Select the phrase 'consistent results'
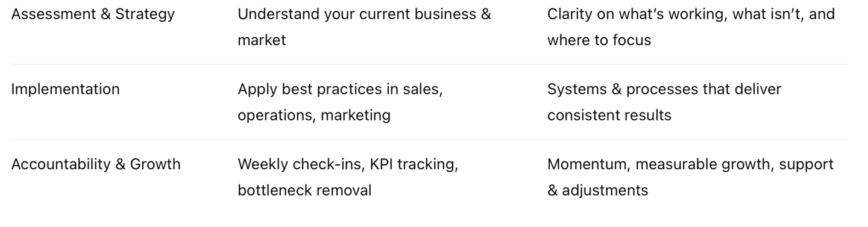The width and height of the screenshot is (868, 227). [609, 115]
